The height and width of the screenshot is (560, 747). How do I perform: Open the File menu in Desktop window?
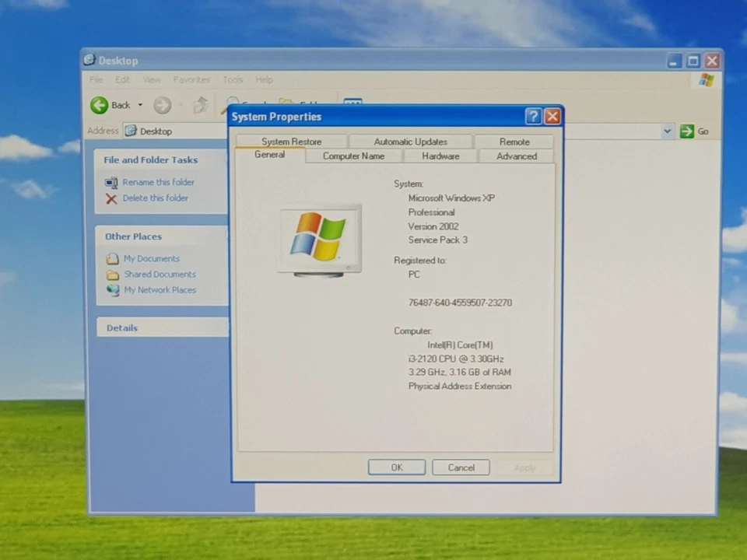point(96,79)
